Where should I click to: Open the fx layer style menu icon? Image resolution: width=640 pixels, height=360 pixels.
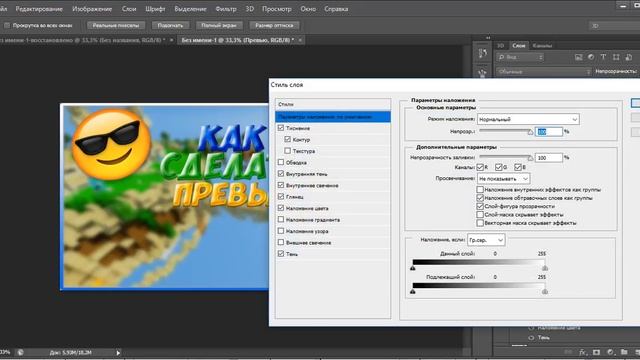click(x=582, y=352)
